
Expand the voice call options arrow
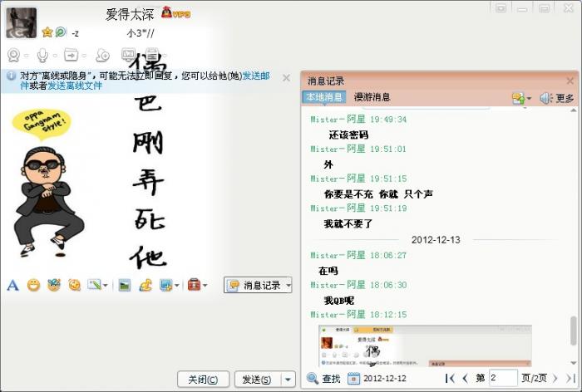coord(55,56)
